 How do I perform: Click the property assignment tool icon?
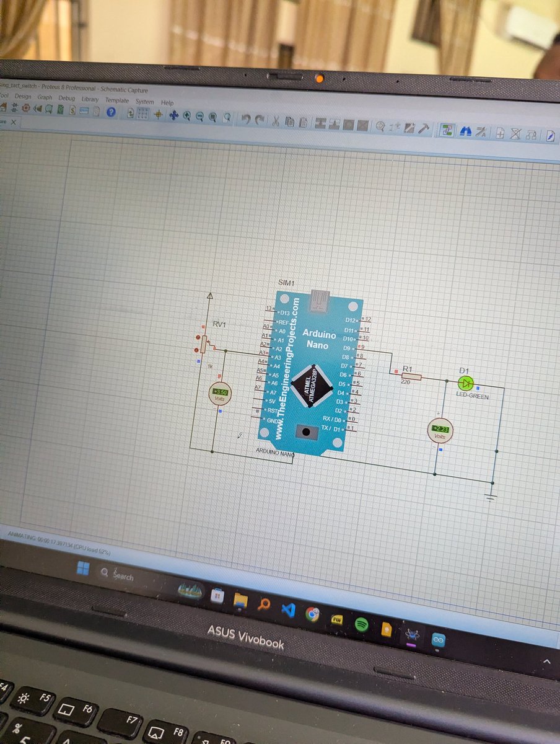[x=481, y=131]
